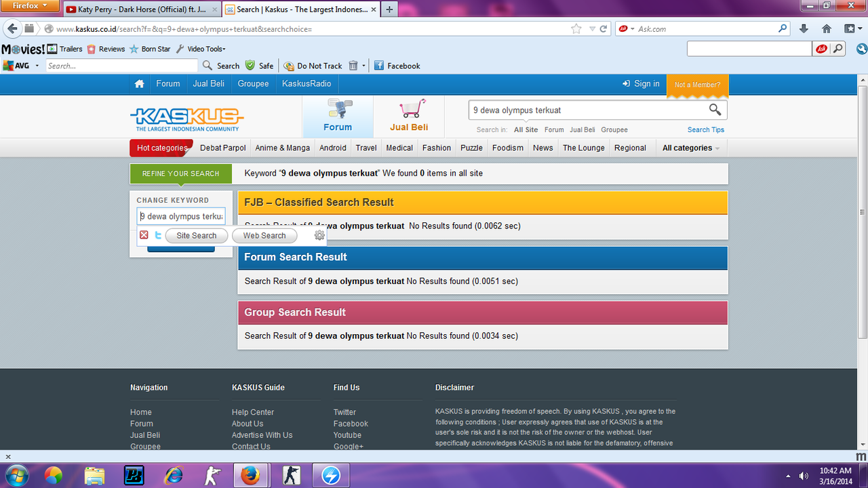Click the Do Not Track toolbar button
Viewport: 868px width, 488px height.
tap(313, 66)
